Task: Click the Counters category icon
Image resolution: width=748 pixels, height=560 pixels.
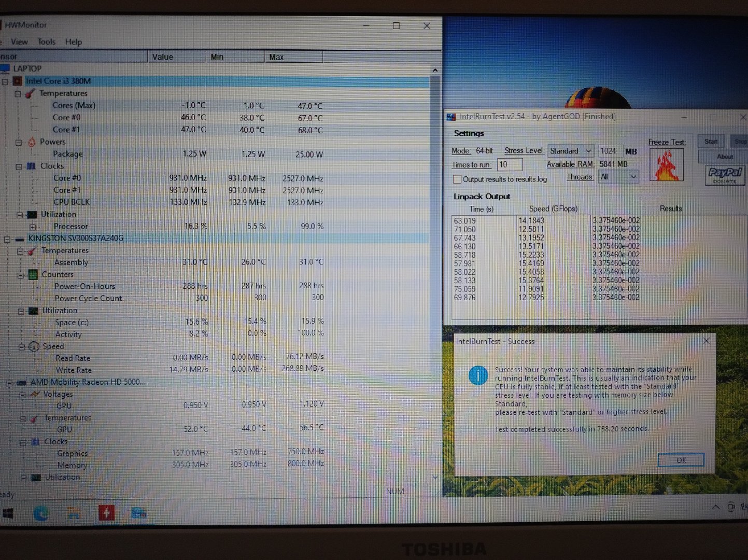Action: (x=33, y=275)
